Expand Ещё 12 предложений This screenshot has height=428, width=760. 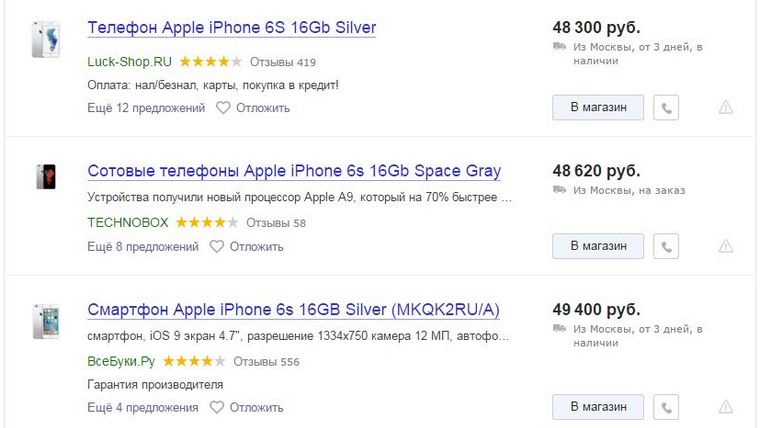click(144, 107)
